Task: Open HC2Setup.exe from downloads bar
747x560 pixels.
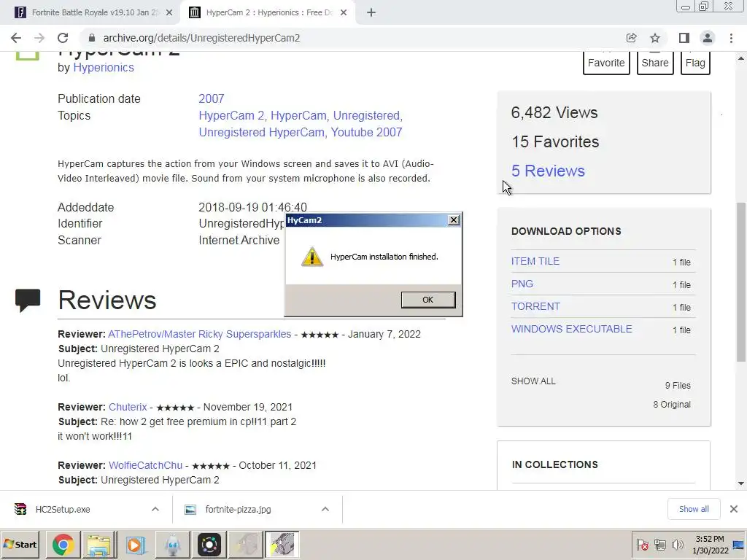Action: [x=63, y=510]
